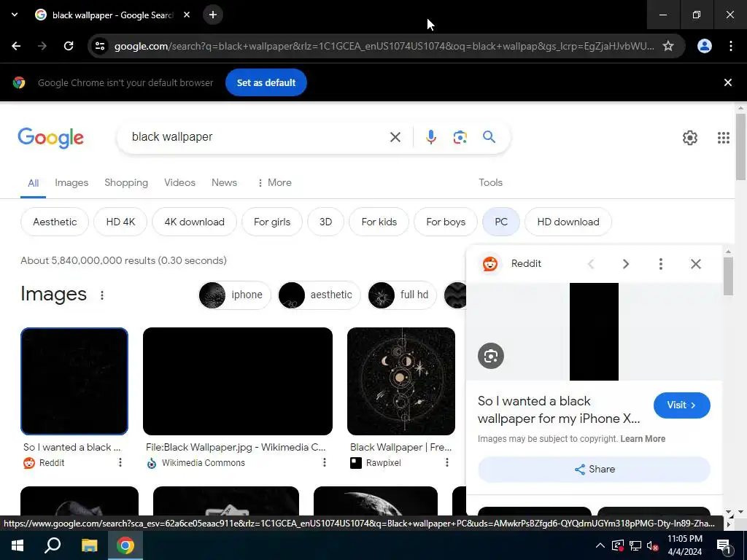Click the Lens icon on preview image
The height and width of the screenshot is (560, 747).
pos(491,356)
